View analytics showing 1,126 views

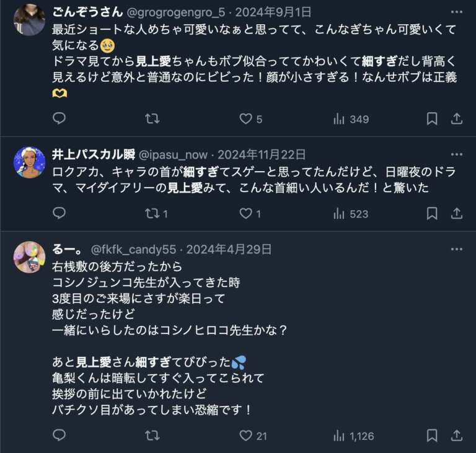tap(354, 436)
